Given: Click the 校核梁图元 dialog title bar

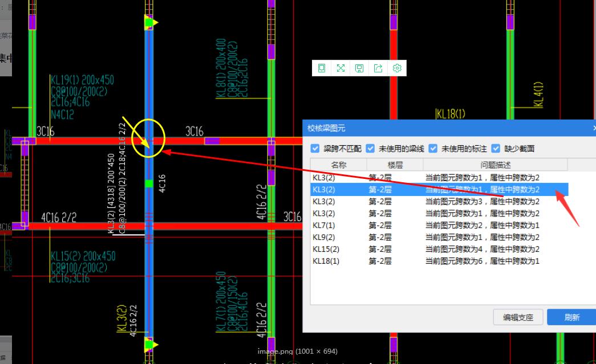Looking at the screenshot, I should coord(449,128).
